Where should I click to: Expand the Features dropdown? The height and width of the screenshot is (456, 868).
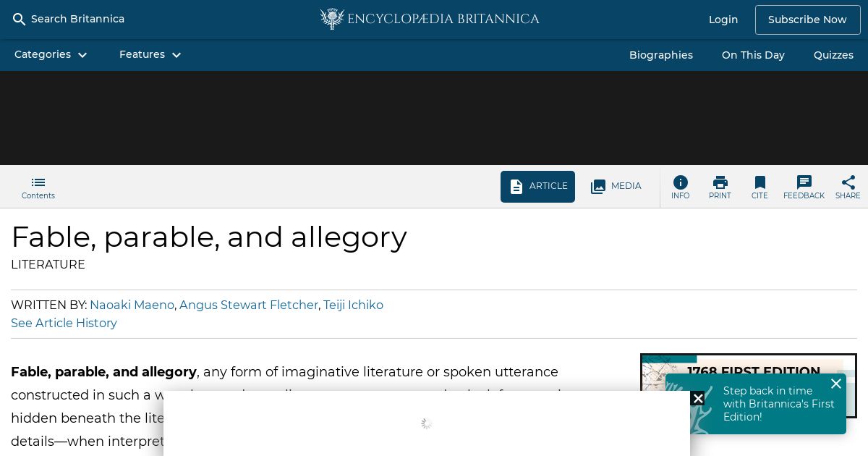click(150, 55)
